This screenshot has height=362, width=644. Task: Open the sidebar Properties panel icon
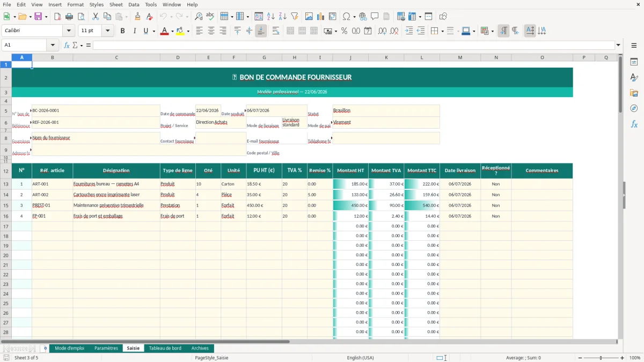(x=634, y=62)
